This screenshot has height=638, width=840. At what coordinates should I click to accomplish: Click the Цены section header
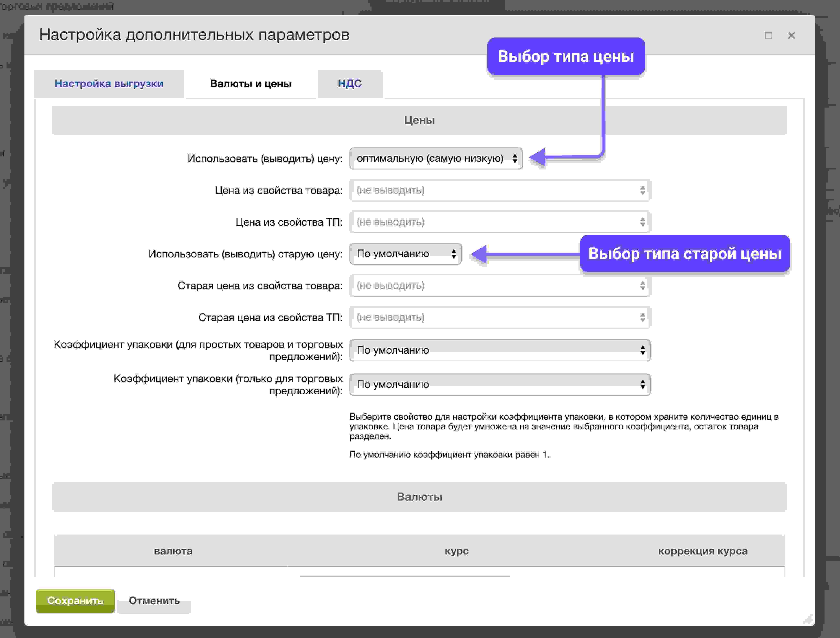pyautogui.click(x=419, y=120)
